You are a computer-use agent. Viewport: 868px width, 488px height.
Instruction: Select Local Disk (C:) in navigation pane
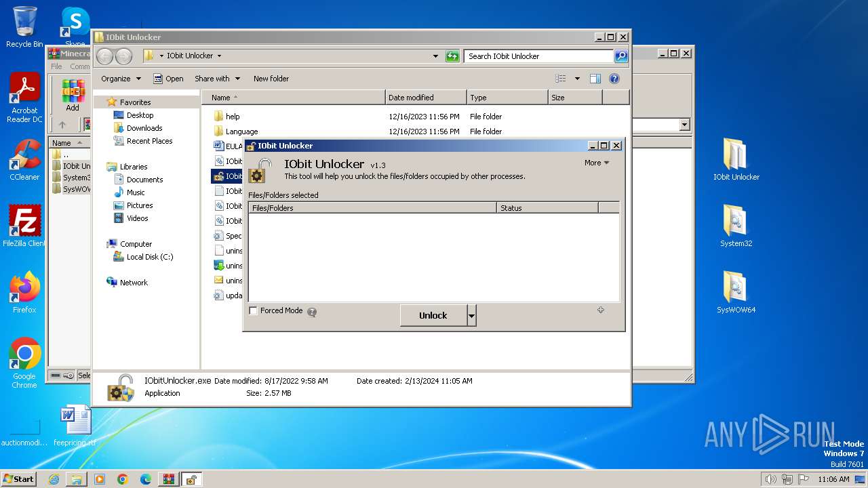click(150, 257)
